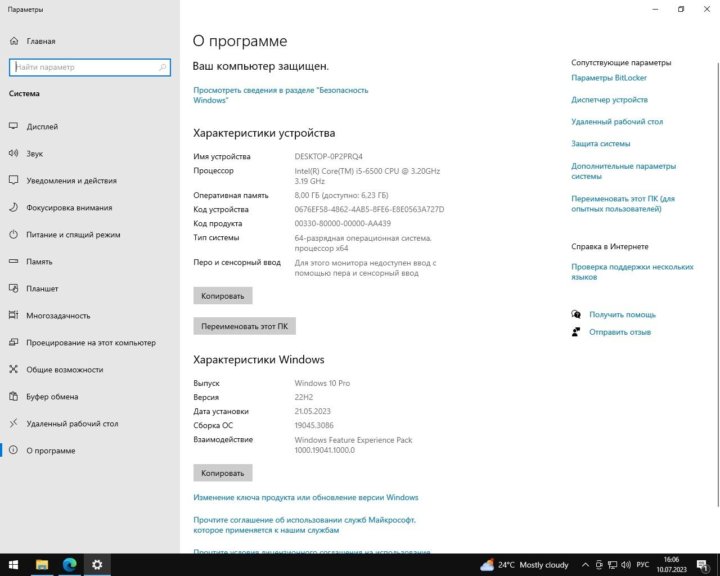This screenshot has width=720, height=576.
Task: Open the Буфер обмена clipboard settings
Action: click(52, 396)
